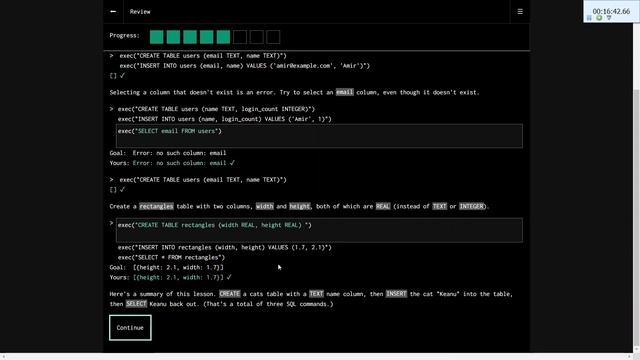Click the highlighted word REAL
Image resolution: width=640 pixels, height=360 pixels.
383,206
